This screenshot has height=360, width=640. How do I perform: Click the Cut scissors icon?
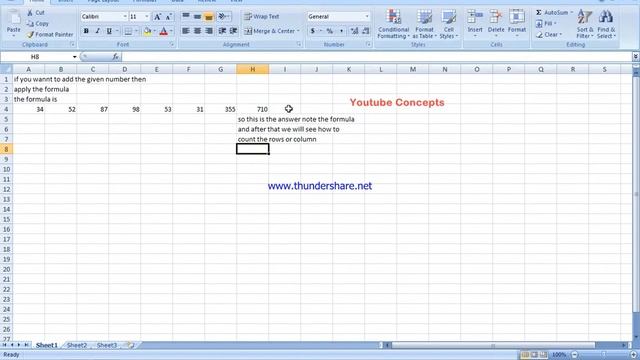pos(30,13)
